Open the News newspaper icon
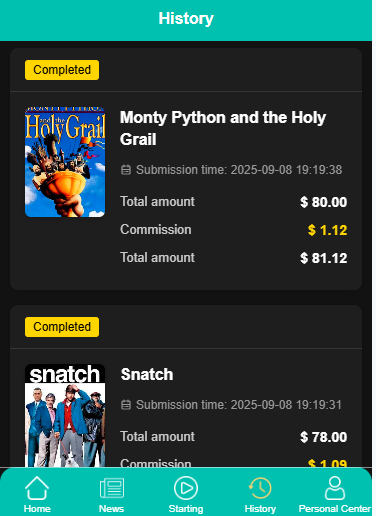Screen dimensions: 376x516 tap(112, 488)
